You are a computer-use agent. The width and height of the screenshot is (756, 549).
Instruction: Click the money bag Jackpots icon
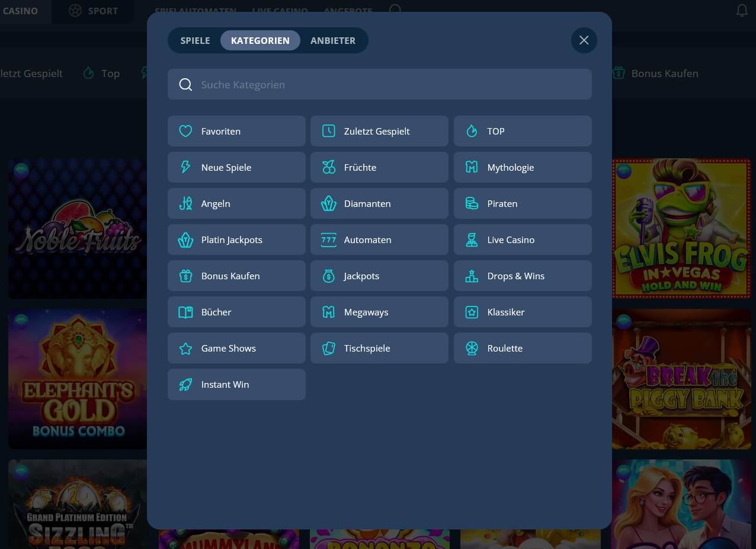click(329, 276)
